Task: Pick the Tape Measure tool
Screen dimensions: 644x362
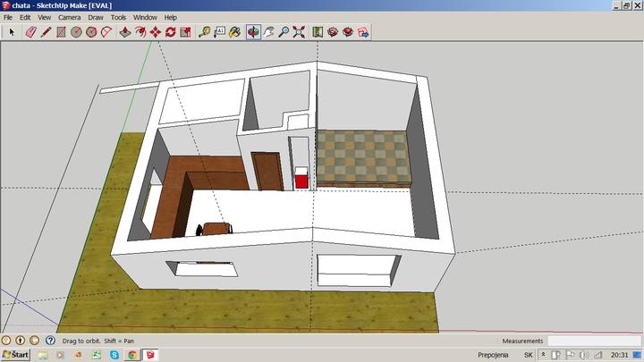Action: click(x=204, y=32)
